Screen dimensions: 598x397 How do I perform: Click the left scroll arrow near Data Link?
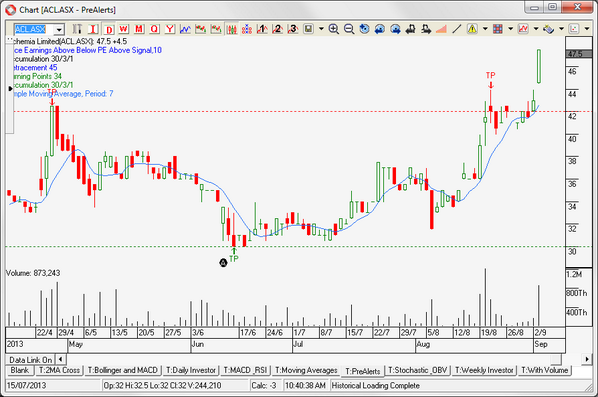[61, 359]
